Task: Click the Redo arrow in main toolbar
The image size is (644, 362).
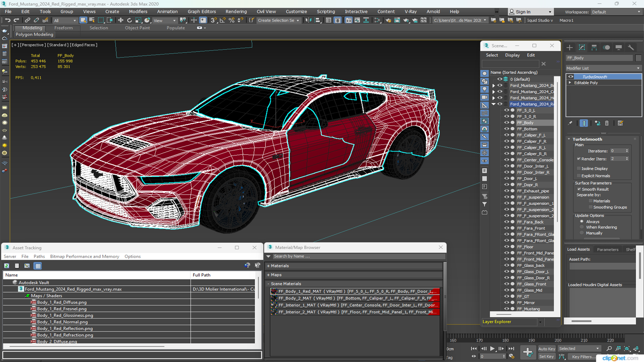Action: click(16, 20)
